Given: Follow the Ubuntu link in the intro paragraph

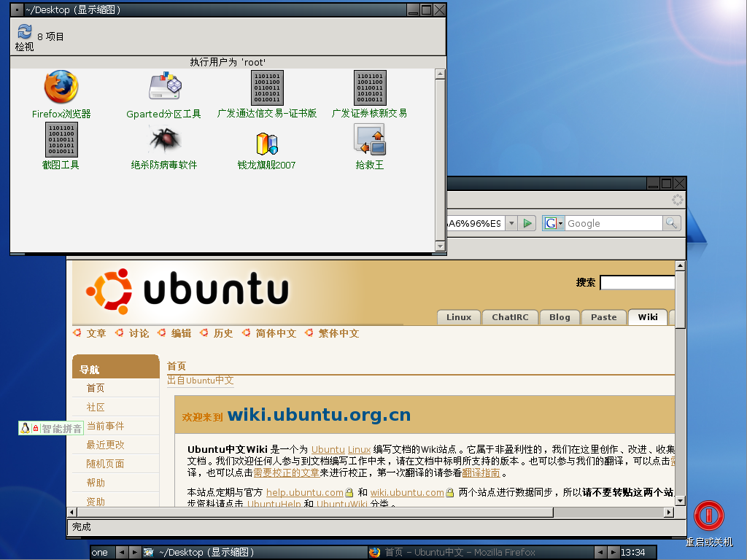Looking at the screenshot, I should 328,449.
